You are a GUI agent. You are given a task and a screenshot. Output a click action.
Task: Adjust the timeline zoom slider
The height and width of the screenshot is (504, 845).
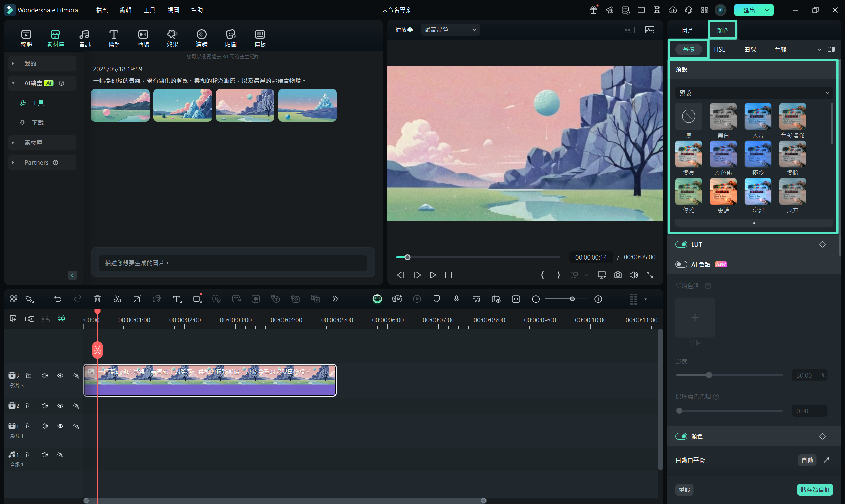(x=567, y=299)
